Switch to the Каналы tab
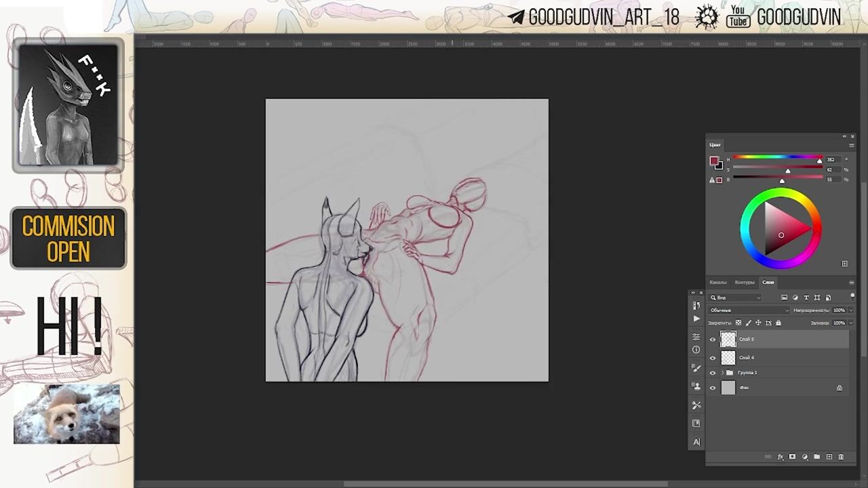Screen dimensions: 868x488 pyautogui.click(x=717, y=282)
